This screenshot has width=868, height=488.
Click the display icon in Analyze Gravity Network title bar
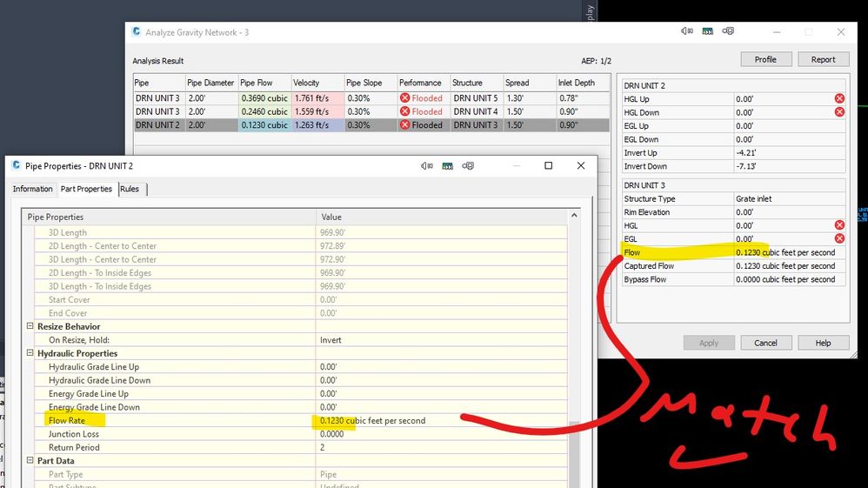tap(728, 31)
